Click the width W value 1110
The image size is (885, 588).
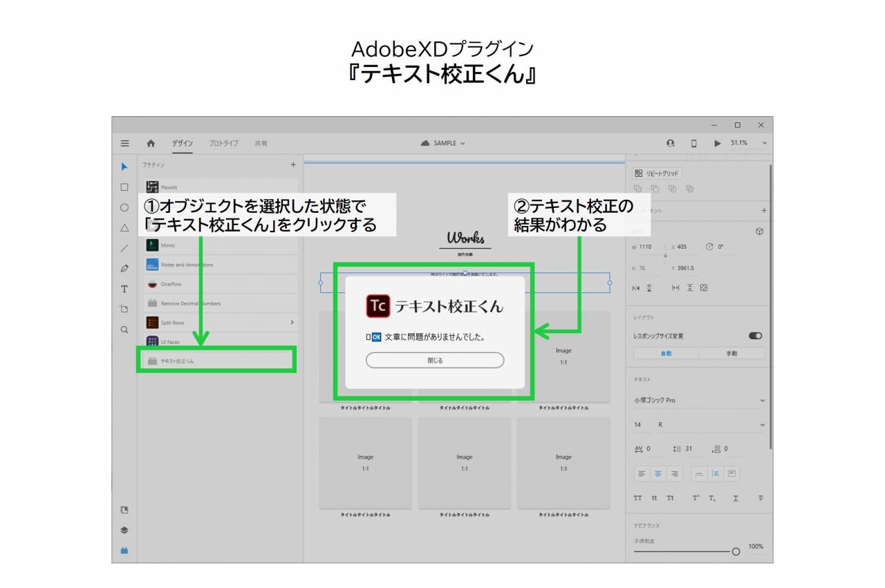(646, 247)
